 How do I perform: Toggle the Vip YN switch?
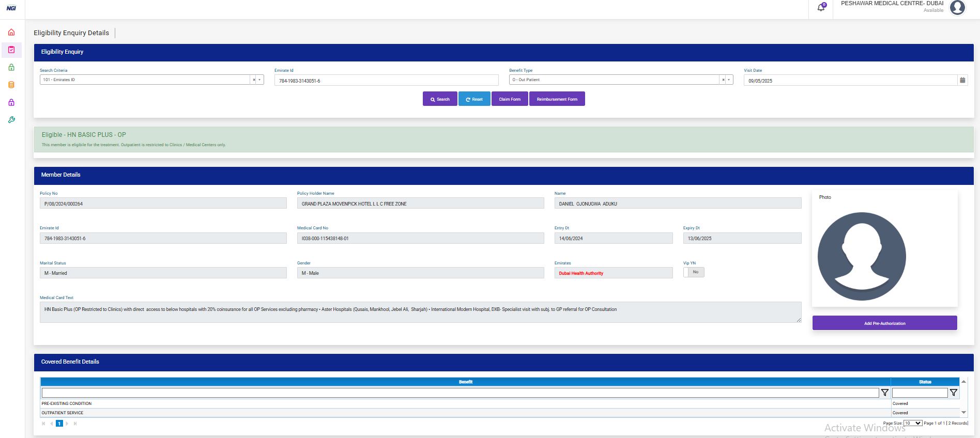pyautogui.click(x=694, y=272)
